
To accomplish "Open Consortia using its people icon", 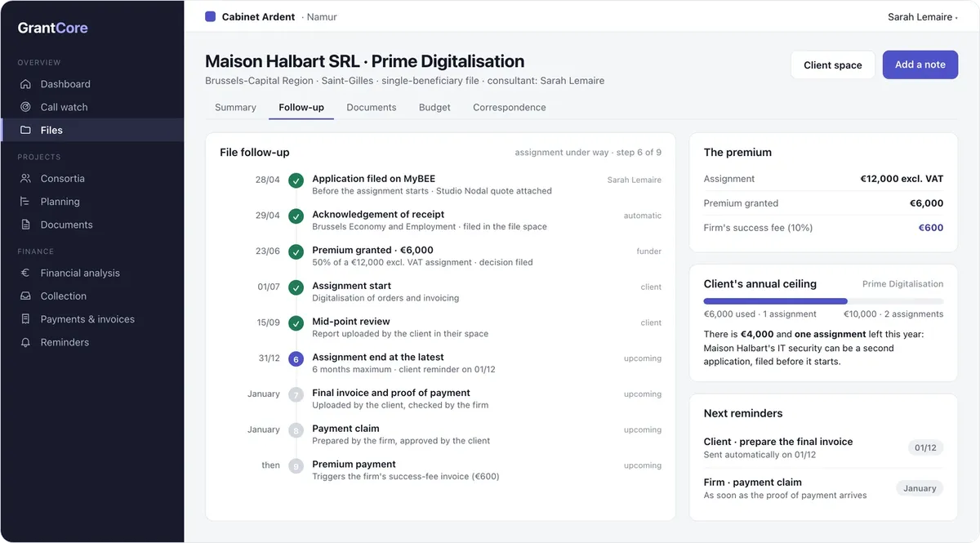I will (25, 178).
